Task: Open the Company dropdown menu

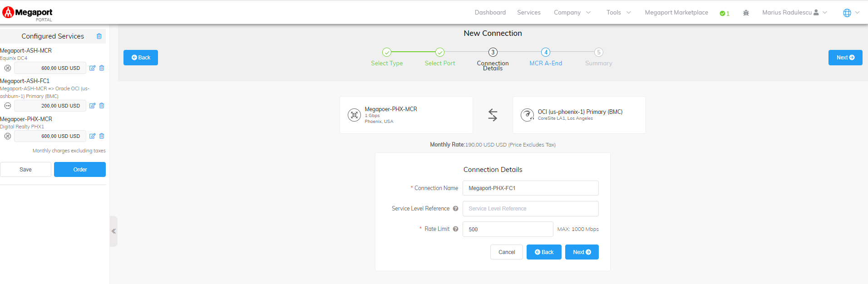Action: [x=572, y=13]
